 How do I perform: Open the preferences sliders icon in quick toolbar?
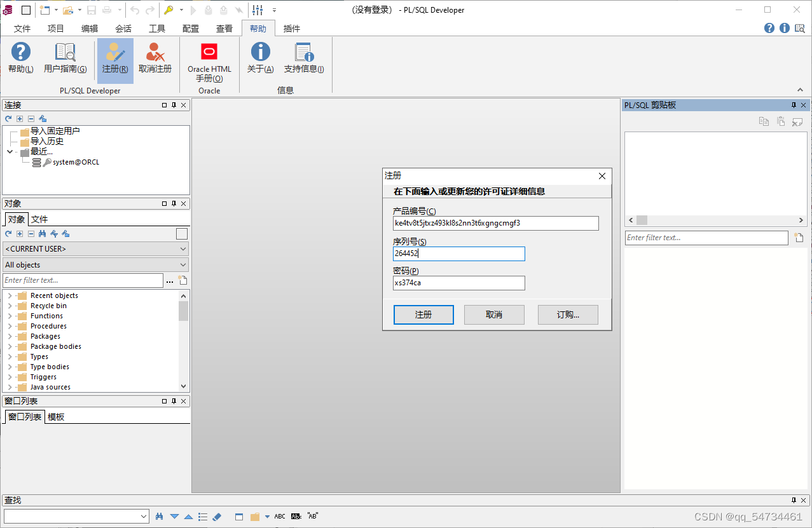pyautogui.click(x=258, y=10)
